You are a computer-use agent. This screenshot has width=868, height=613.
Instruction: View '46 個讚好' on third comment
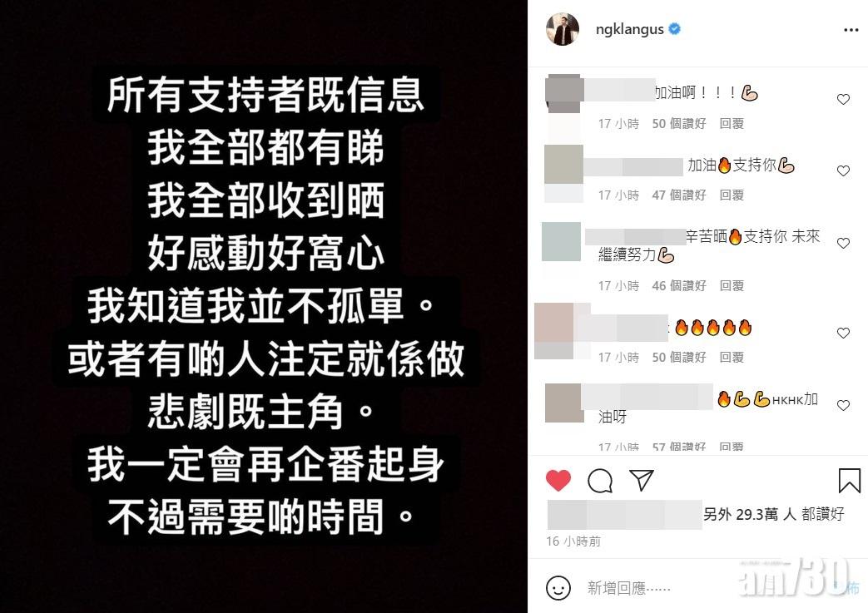tap(679, 286)
